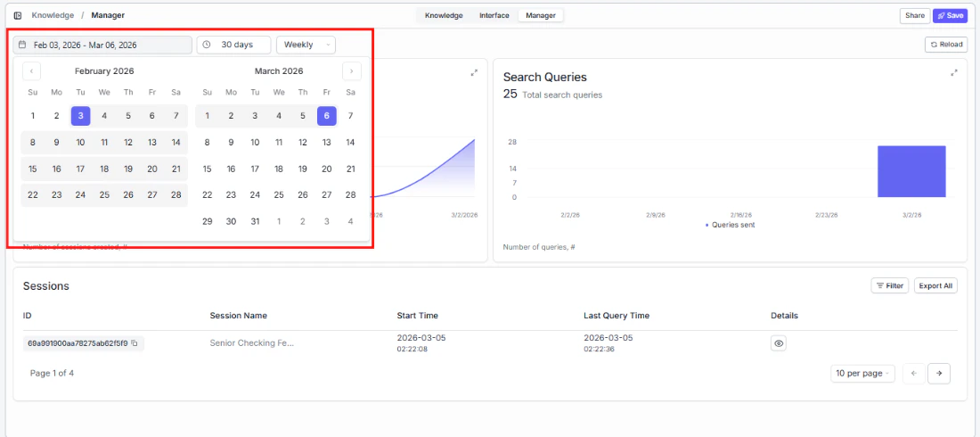Viewport: 980px width, 437px height.
Task: Select March 6 in the calendar
Action: point(327,116)
